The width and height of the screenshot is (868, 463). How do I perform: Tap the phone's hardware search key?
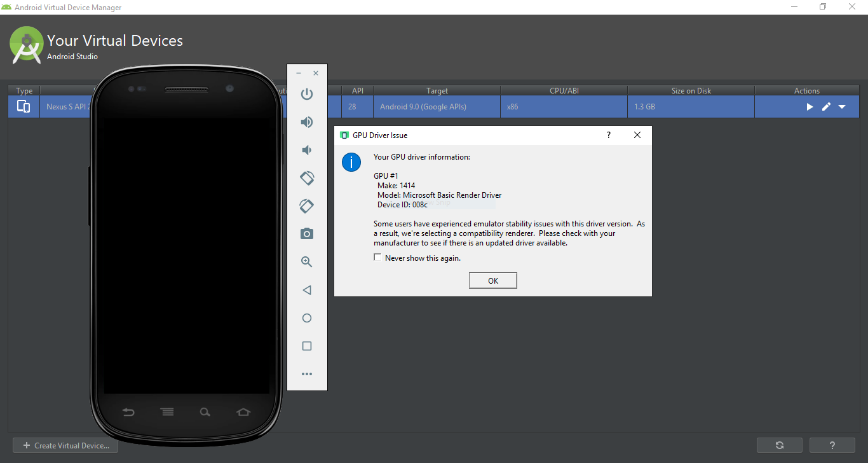pos(205,412)
